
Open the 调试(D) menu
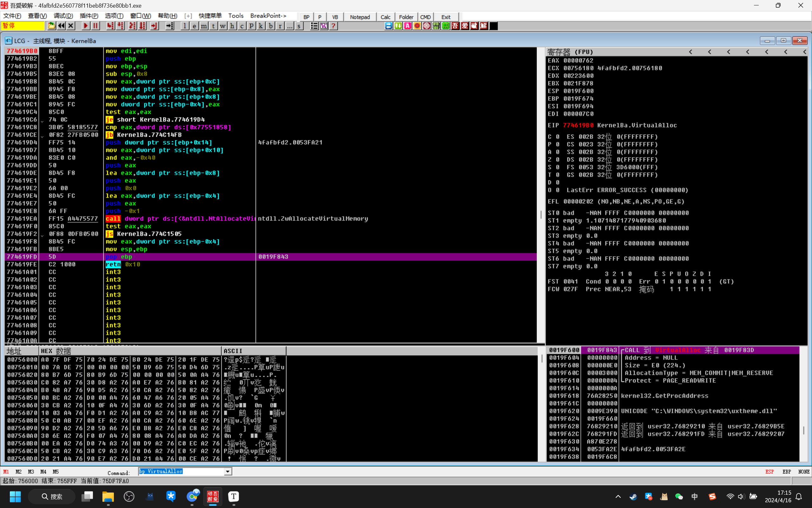pos(63,16)
